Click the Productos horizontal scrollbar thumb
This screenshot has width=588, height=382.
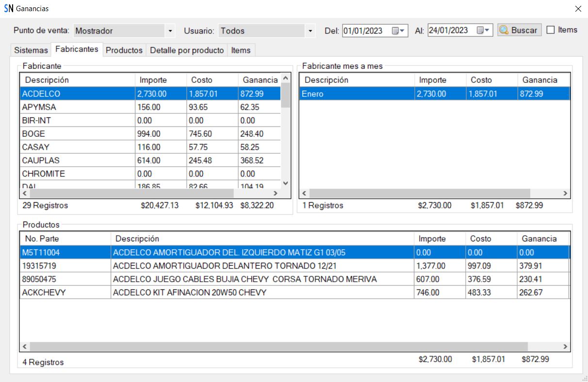click(x=279, y=347)
